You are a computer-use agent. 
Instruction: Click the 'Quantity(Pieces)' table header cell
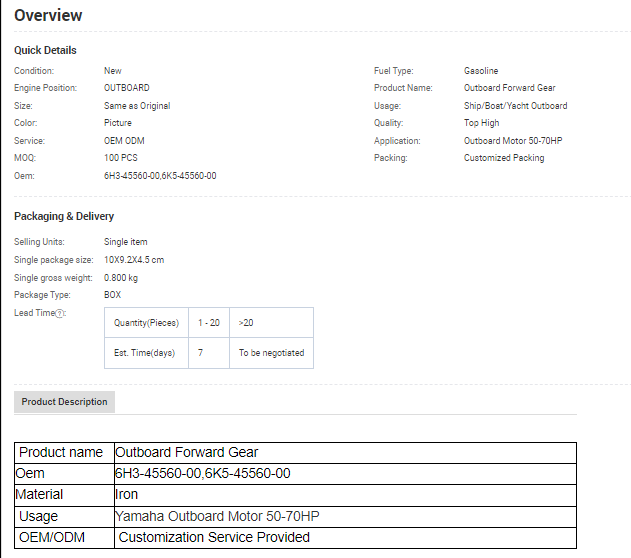(x=146, y=323)
